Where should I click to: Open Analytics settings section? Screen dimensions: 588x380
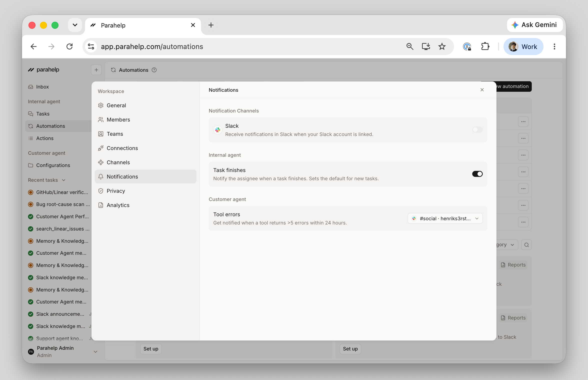[145, 205]
